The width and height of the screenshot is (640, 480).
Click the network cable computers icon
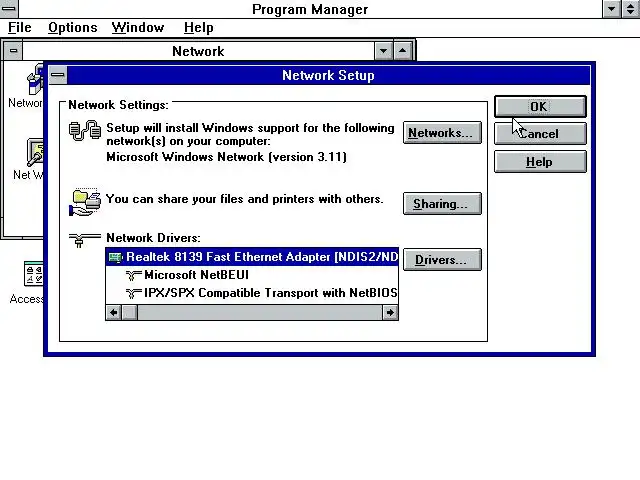(x=85, y=131)
